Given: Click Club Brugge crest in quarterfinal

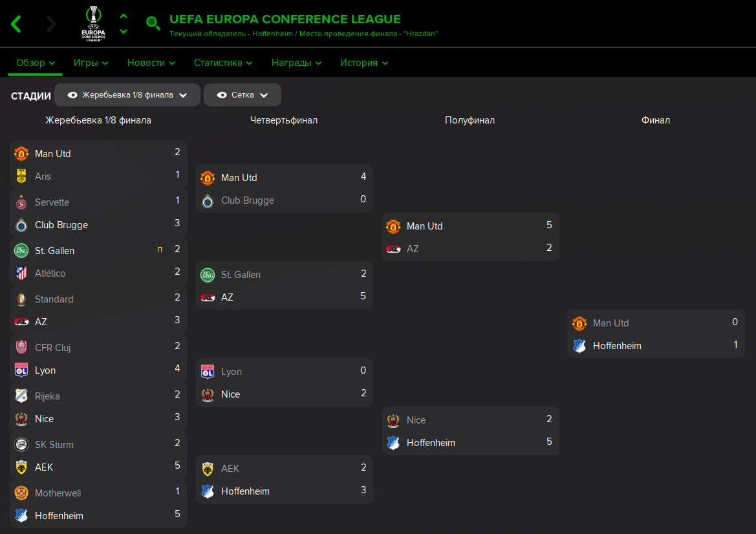Looking at the screenshot, I should coord(208,200).
